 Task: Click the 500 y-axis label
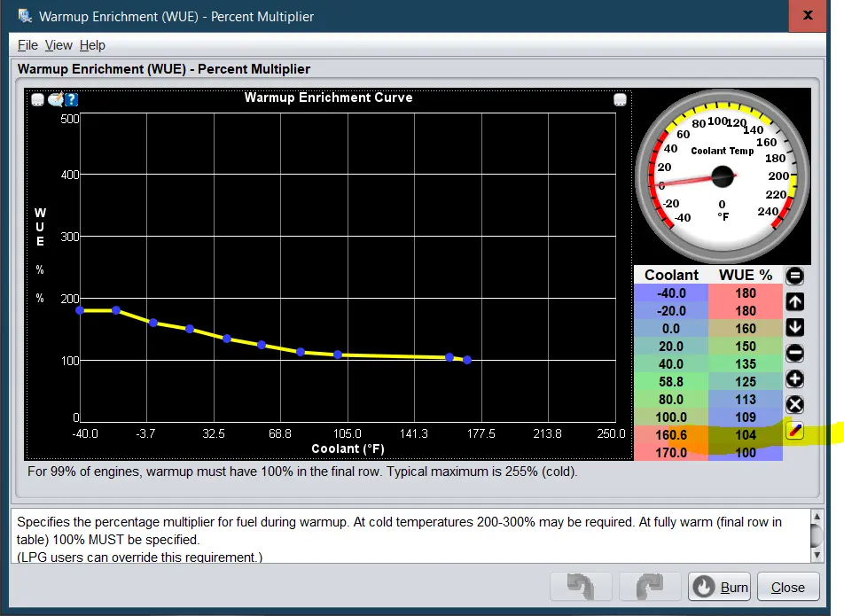[69, 119]
